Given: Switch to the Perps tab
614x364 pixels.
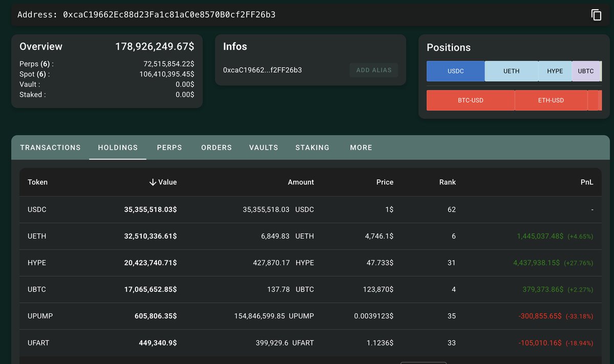Looking at the screenshot, I should [169, 147].
